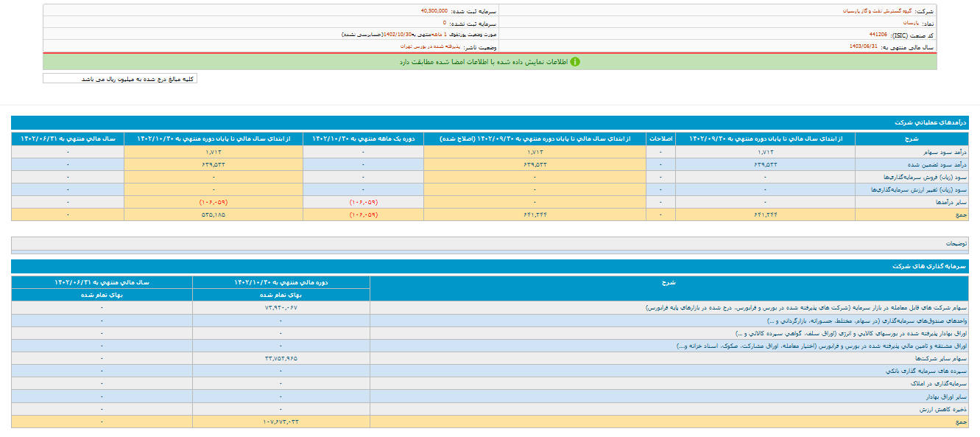Click the دوره یک ماهه منتهی به ۱۴۰۲/۱۰/۳۰ column header
980x437 pixels.
click(363, 139)
